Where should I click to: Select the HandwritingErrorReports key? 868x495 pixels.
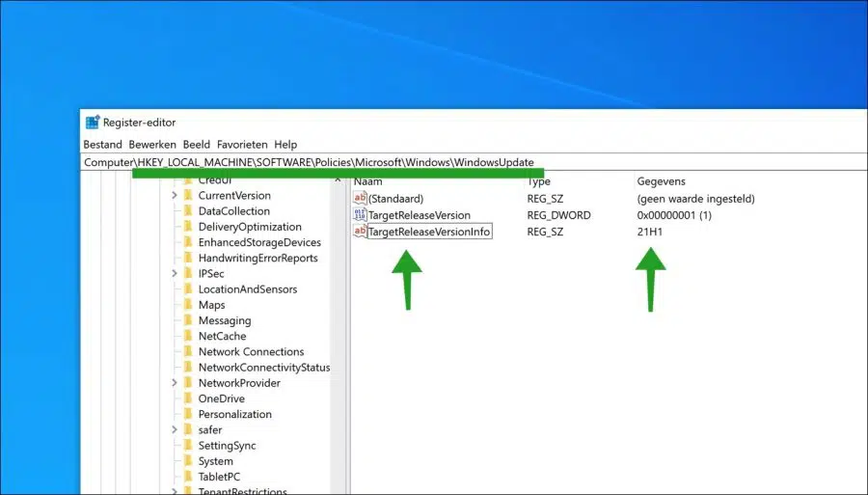[258, 258]
